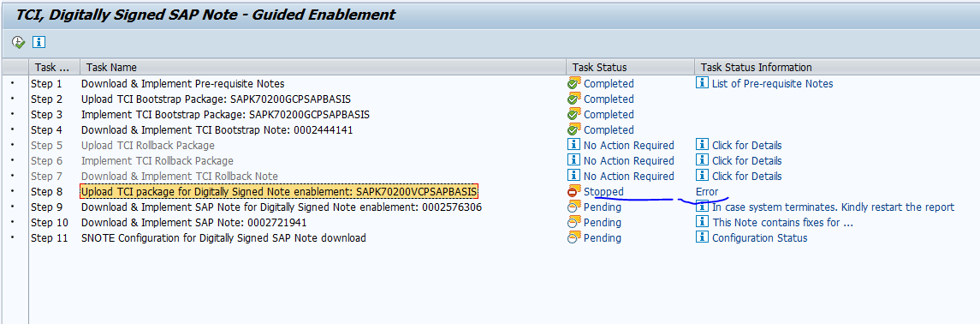Click Pending status icon for Step 10
980x324 pixels.
[x=573, y=222]
